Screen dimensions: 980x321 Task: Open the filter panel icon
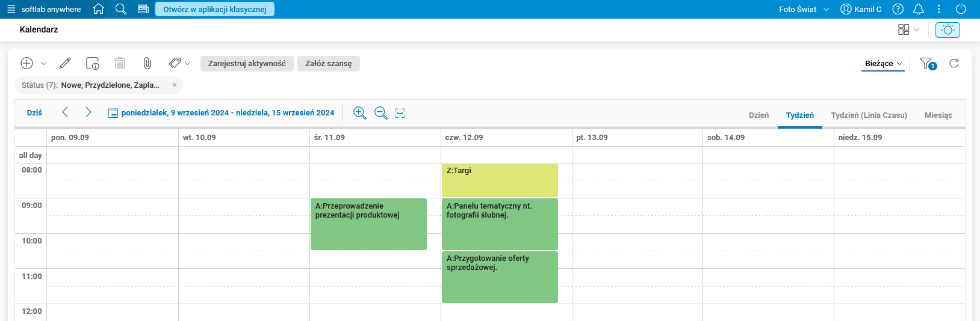(927, 63)
